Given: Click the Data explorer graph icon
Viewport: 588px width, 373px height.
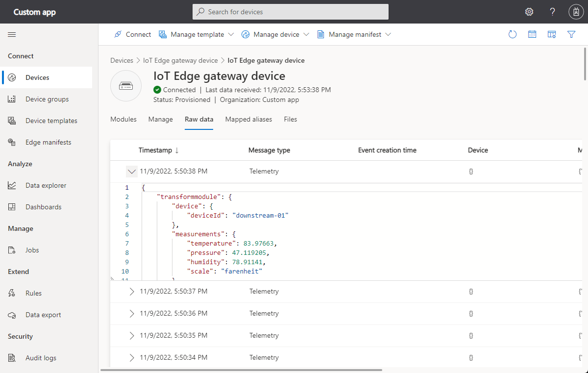Looking at the screenshot, I should tap(12, 185).
